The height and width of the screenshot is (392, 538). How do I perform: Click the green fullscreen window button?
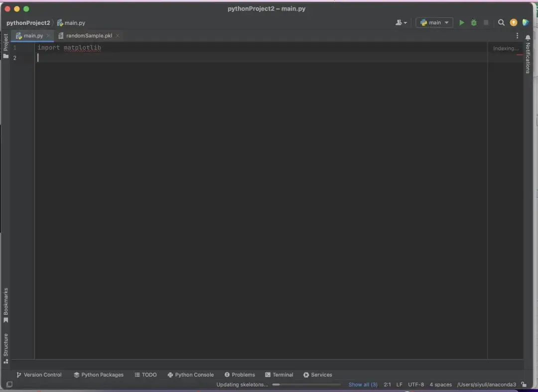(26, 9)
